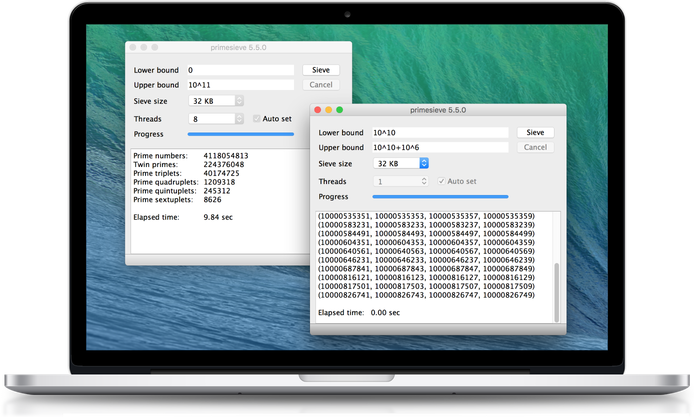Viewport: 694px width, 417px height.
Task: Click progress bar in front primesieve window
Action: [x=440, y=197]
